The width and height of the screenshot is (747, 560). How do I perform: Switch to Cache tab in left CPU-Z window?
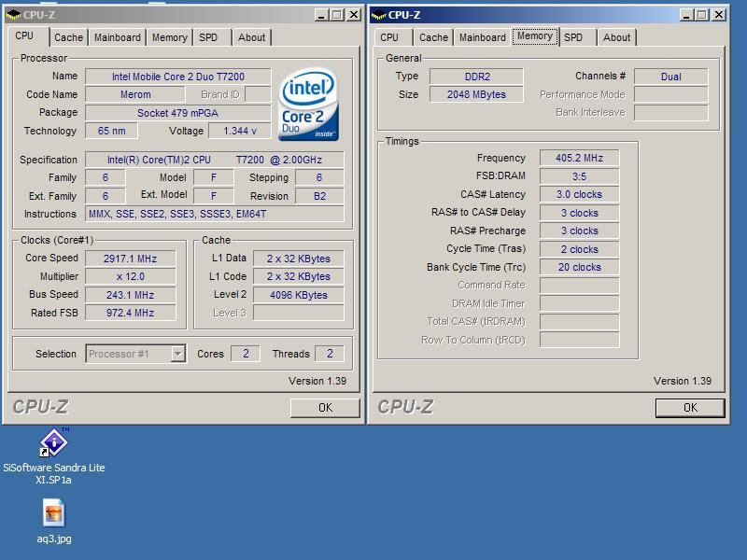click(x=68, y=37)
